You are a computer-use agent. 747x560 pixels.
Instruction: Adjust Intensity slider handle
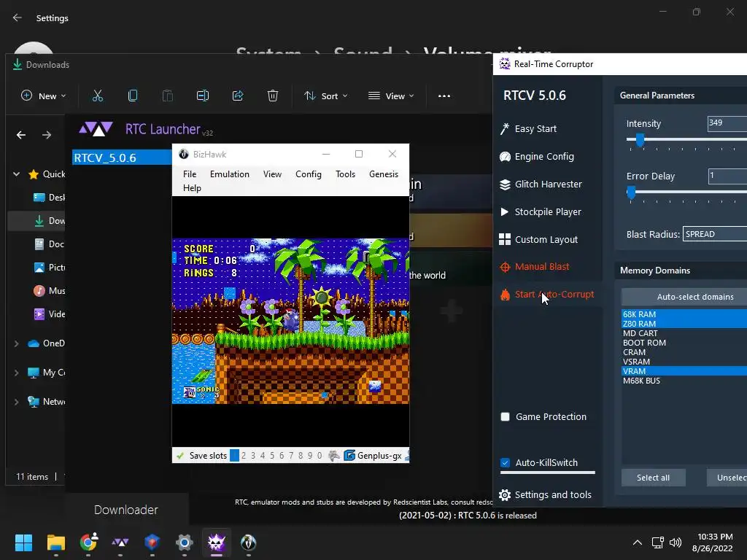click(x=640, y=139)
